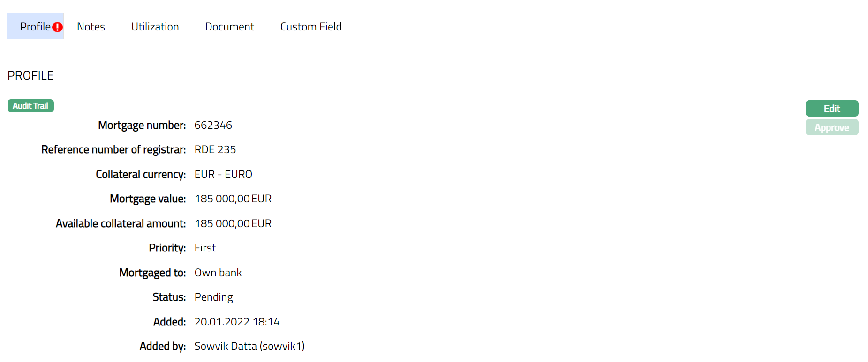Select the registrar reference RDE 235

coord(215,149)
